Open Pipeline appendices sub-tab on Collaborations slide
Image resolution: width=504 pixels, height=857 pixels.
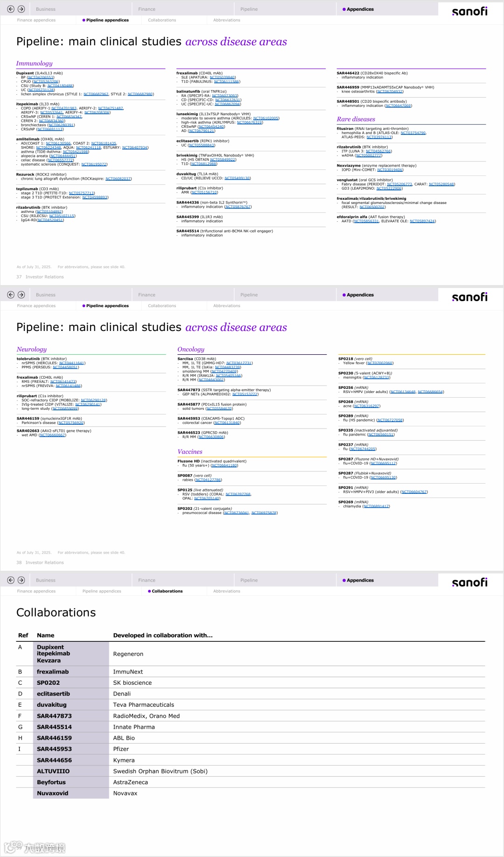pyautogui.click(x=102, y=591)
